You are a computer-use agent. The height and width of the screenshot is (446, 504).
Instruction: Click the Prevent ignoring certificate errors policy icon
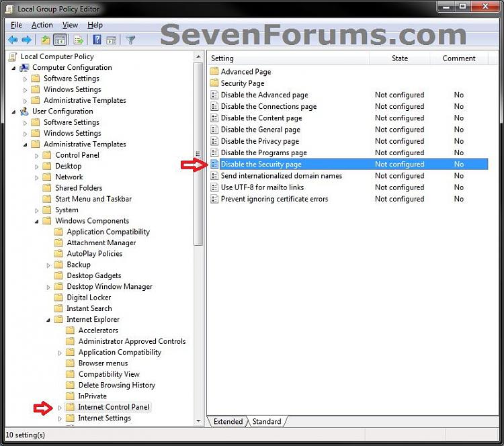[x=214, y=199]
